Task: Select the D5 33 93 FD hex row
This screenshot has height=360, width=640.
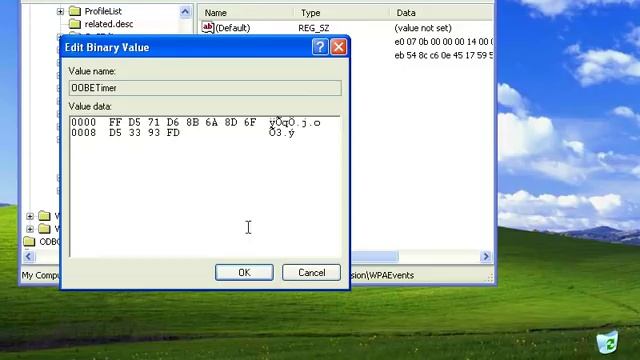Action: point(183,133)
